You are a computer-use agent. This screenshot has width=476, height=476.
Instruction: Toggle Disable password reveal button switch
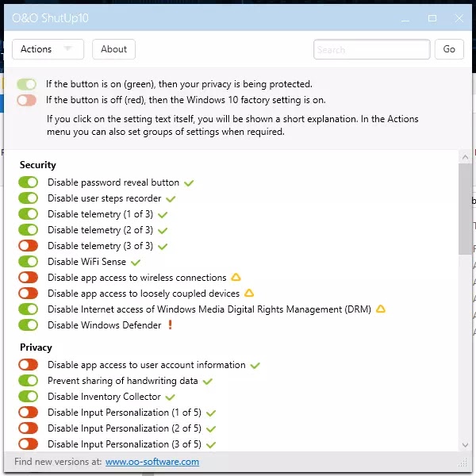pyautogui.click(x=29, y=182)
